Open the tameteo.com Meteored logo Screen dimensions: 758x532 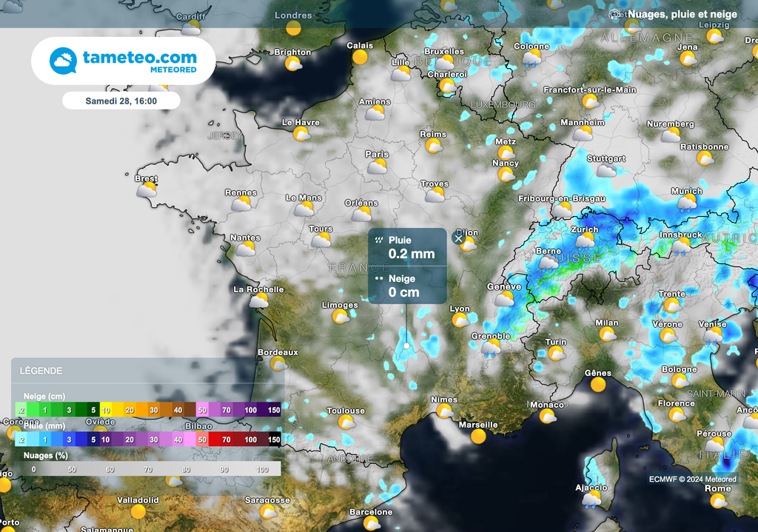(124, 61)
